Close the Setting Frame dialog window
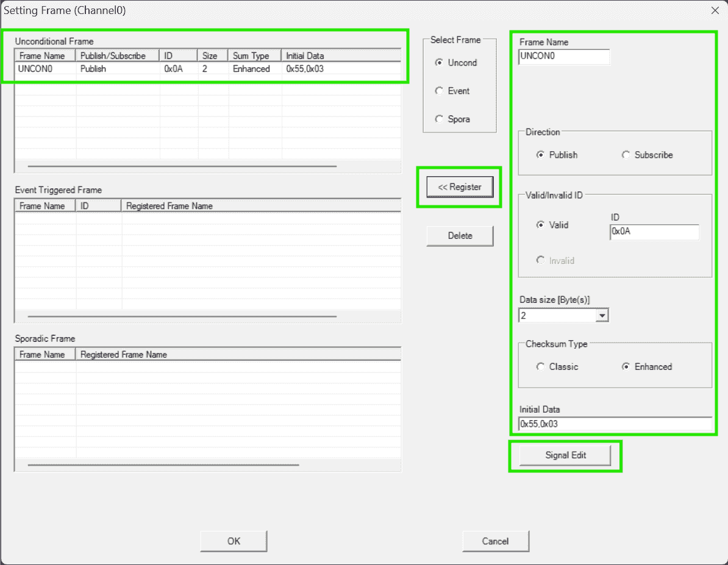Viewport: 728px width, 565px height. pos(715,10)
